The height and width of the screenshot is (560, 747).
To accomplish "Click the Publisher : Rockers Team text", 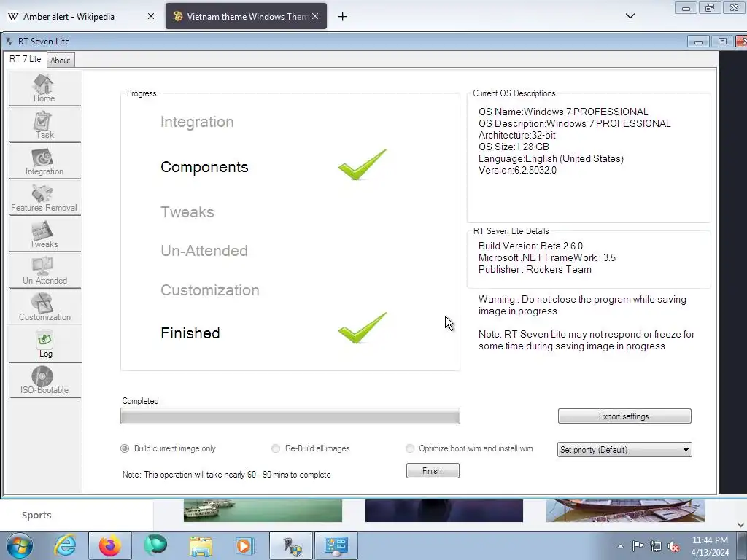I will click(x=535, y=270).
